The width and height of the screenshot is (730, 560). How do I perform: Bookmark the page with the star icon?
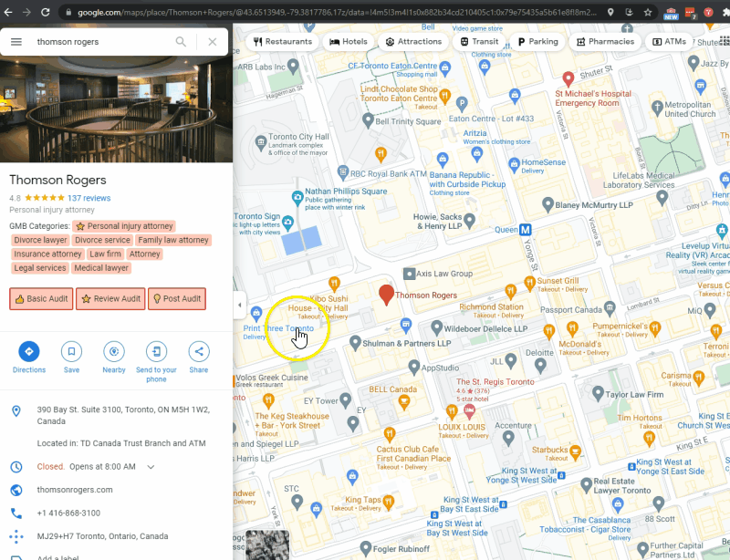click(648, 13)
